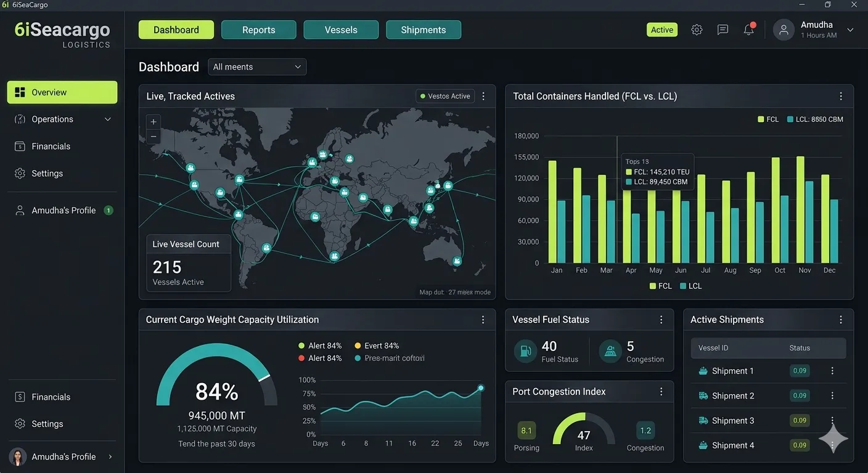Select the Shipment 4 row
This screenshot has width=868, height=473.
coord(768,445)
